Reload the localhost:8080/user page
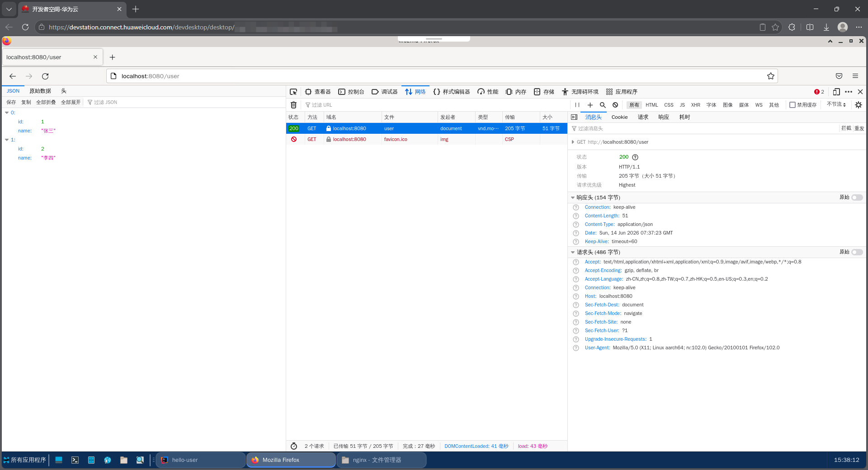This screenshot has width=868, height=470. pyautogui.click(x=45, y=76)
